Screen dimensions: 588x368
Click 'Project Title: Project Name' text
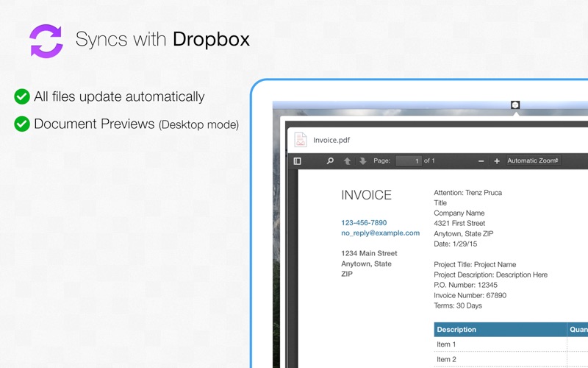click(x=475, y=264)
